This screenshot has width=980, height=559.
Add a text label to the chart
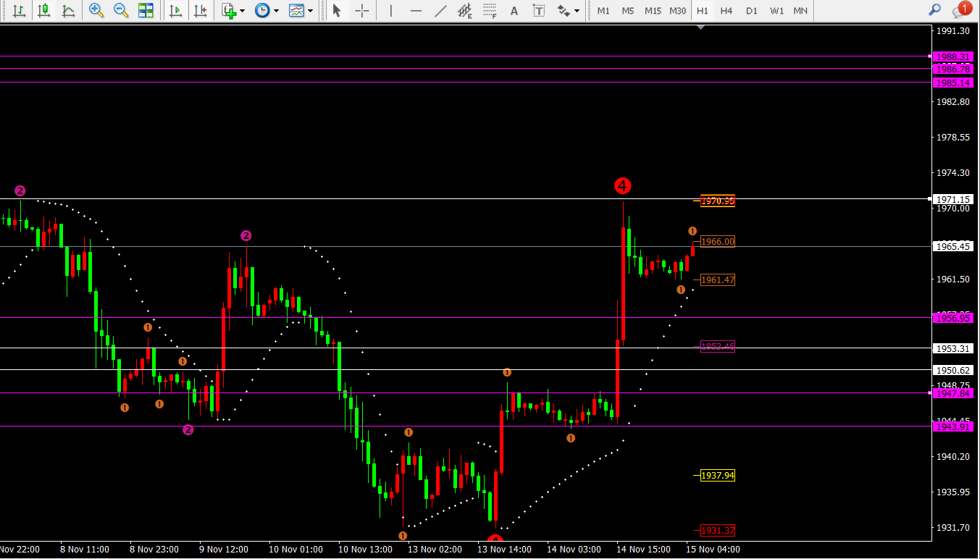pyautogui.click(x=514, y=11)
